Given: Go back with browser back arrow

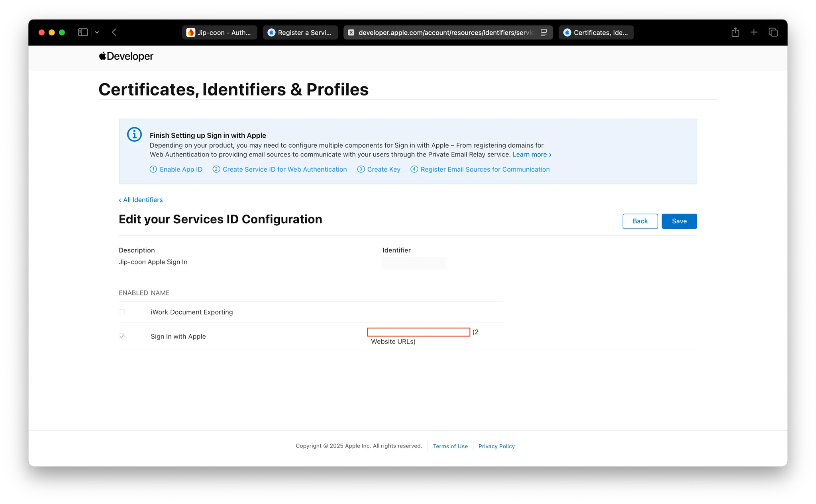Looking at the screenshot, I should coord(114,32).
